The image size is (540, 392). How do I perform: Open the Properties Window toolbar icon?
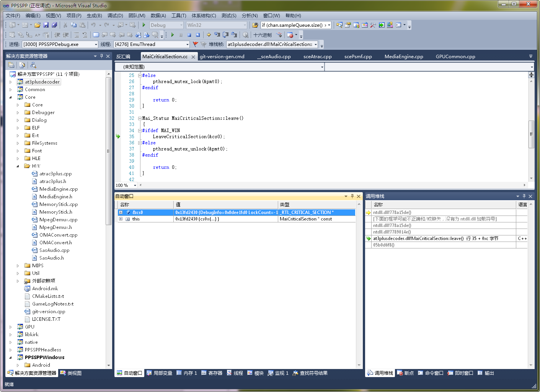tap(348, 25)
